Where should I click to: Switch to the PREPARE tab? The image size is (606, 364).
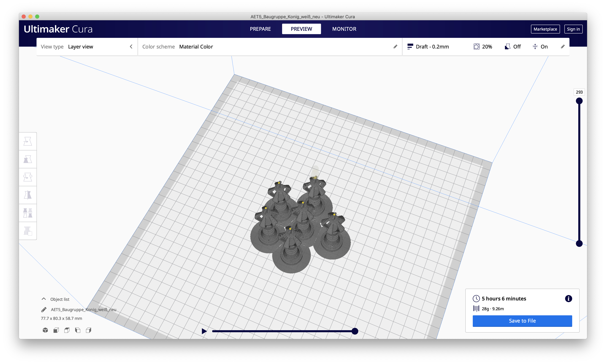tap(260, 29)
